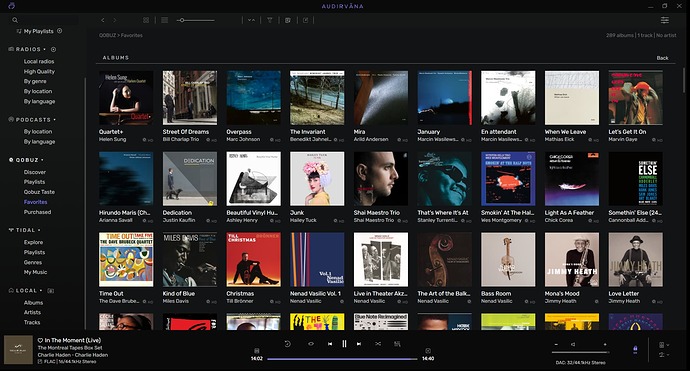Open the sort order dropdown arrows
The image size is (690, 371).
251,20
